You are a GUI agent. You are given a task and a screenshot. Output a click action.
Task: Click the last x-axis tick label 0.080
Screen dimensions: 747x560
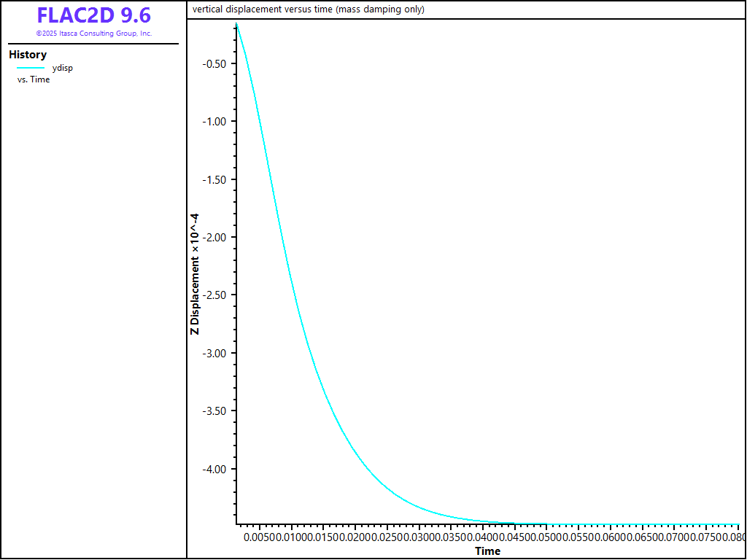click(732, 537)
